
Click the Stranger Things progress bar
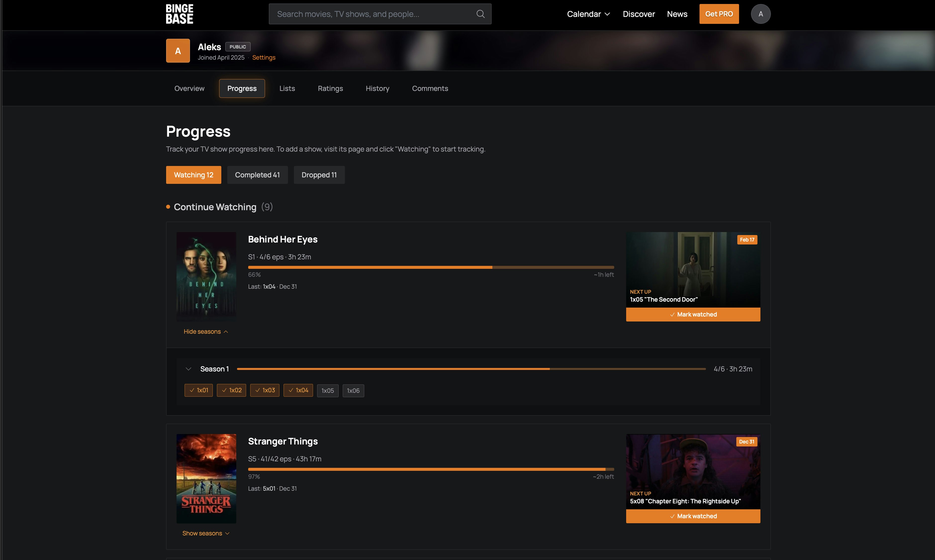click(x=430, y=469)
